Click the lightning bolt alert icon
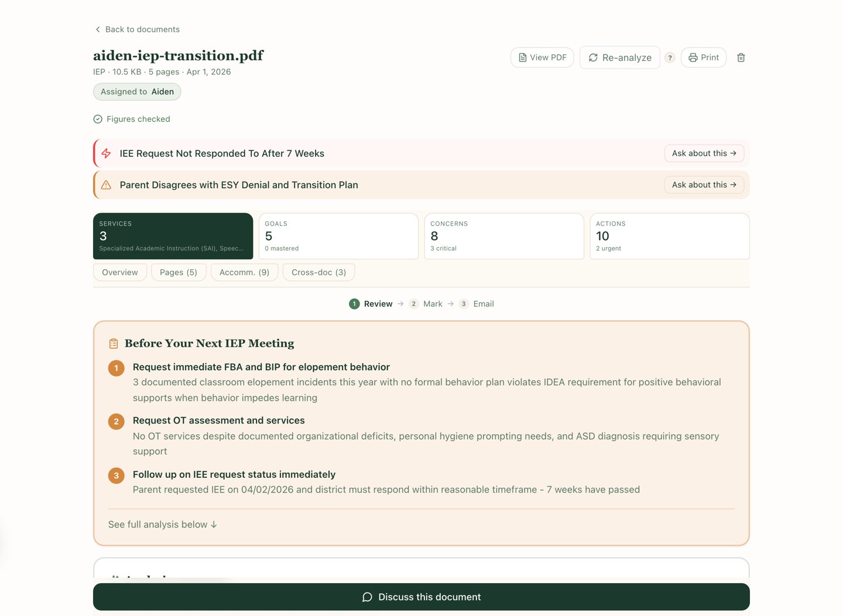The height and width of the screenshot is (616, 843). (106, 153)
